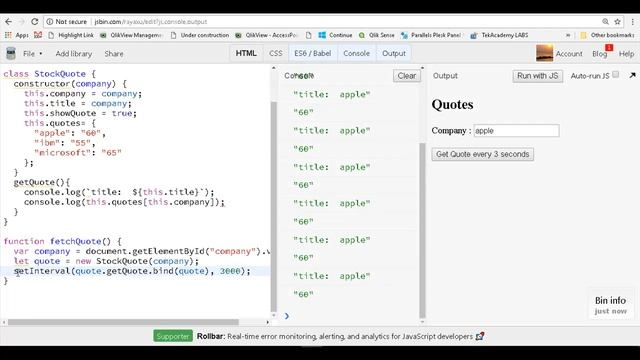Expand the hidden bookmarks chevron
Screen dimensions: 640x360
pos(568,35)
